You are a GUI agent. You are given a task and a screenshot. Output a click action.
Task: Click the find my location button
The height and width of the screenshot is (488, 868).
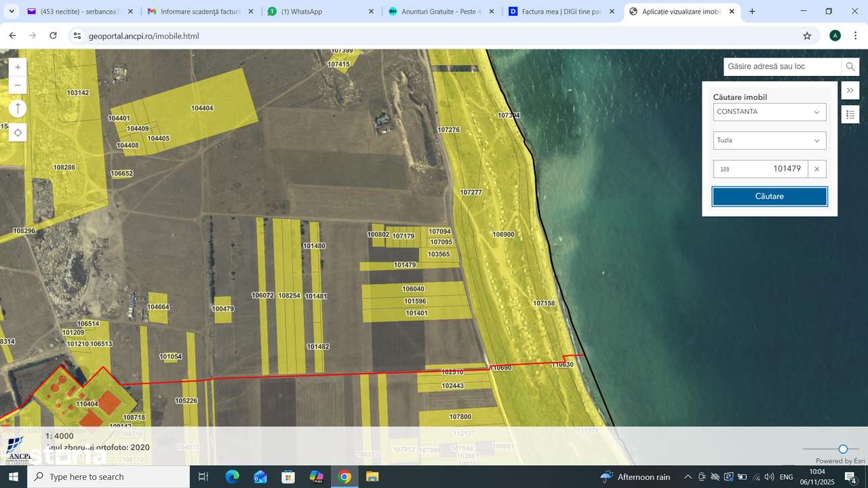[x=18, y=133]
